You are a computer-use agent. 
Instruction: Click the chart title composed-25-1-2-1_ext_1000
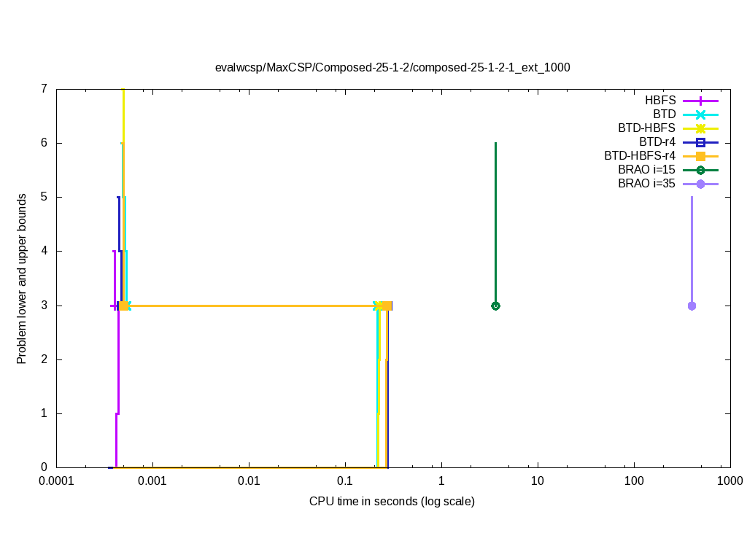pos(392,67)
